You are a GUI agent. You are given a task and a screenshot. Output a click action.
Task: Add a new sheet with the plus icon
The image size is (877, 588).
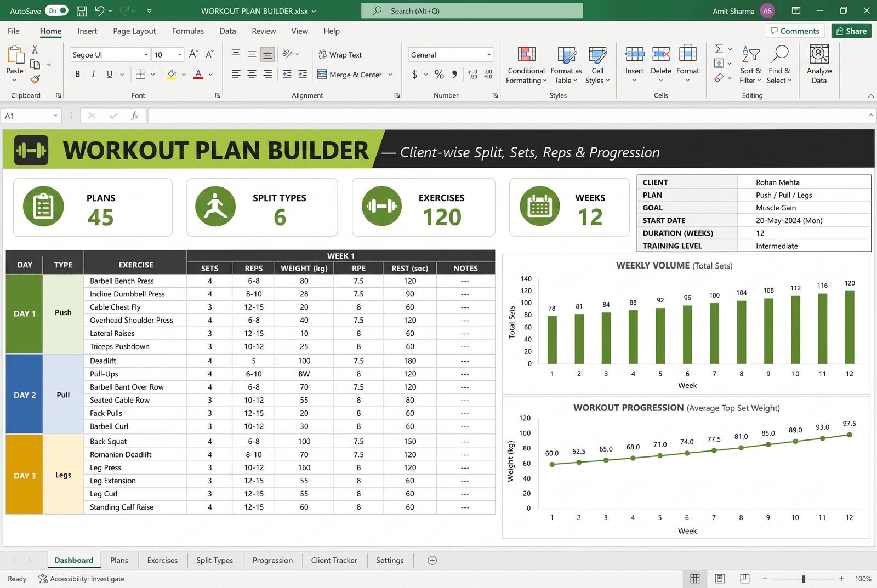pos(432,560)
